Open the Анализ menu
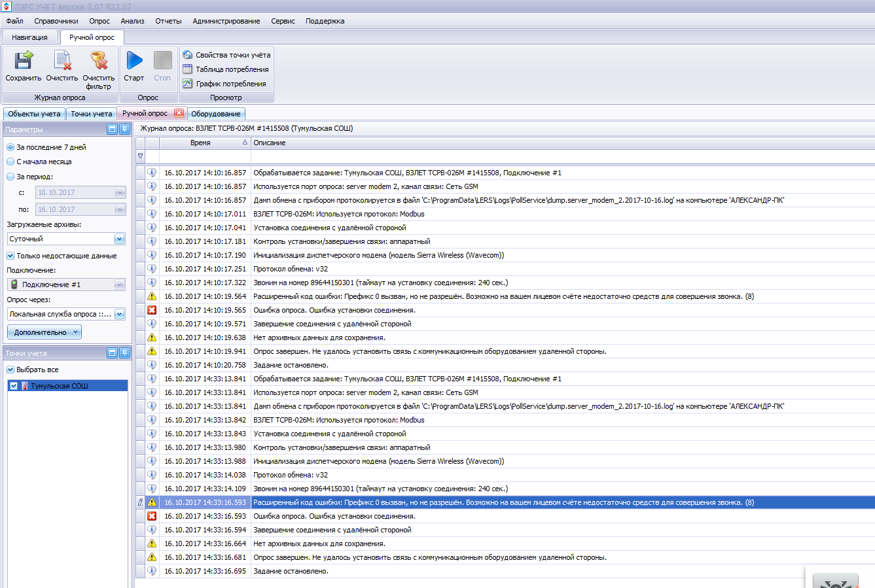875x588 pixels. coord(132,21)
